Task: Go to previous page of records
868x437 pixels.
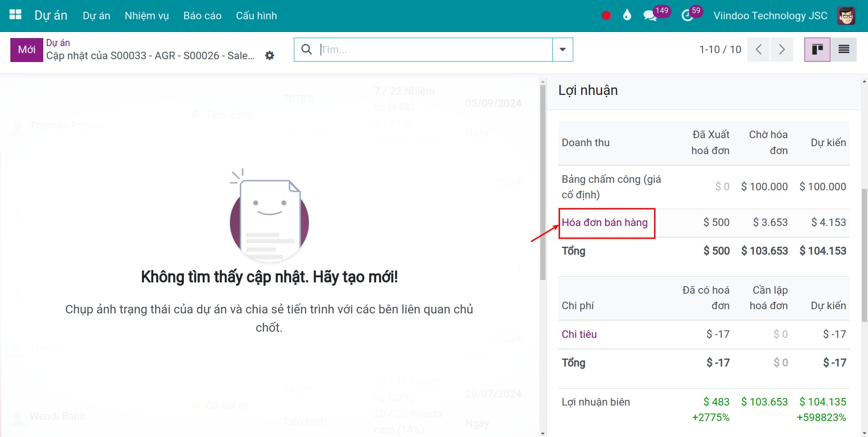Action: click(758, 49)
